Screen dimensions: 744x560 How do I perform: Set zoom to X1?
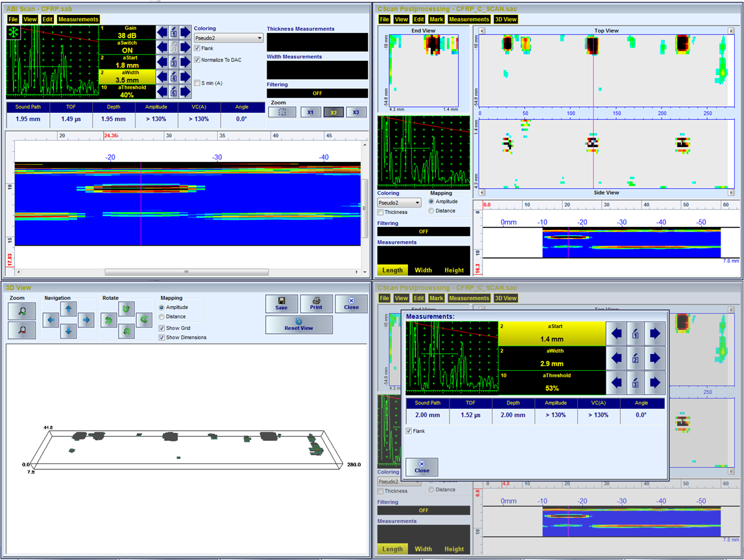tap(310, 112)
